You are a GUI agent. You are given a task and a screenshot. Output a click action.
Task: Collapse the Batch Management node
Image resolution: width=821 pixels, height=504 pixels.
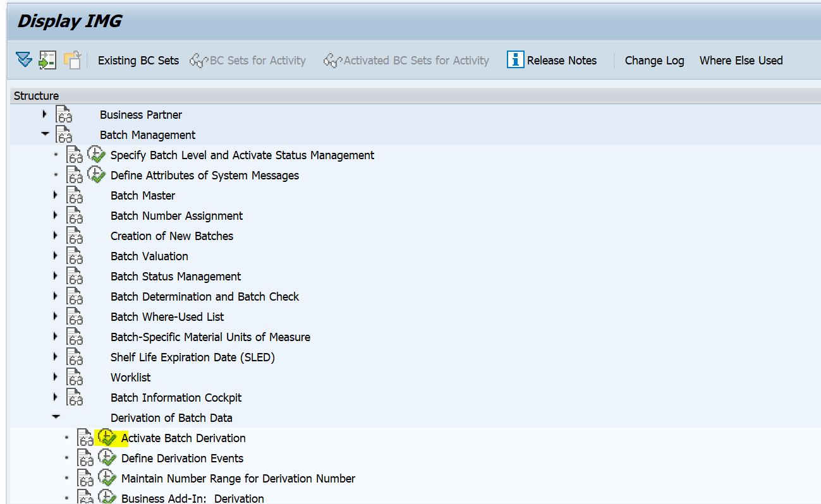click(x=44, y=135)
